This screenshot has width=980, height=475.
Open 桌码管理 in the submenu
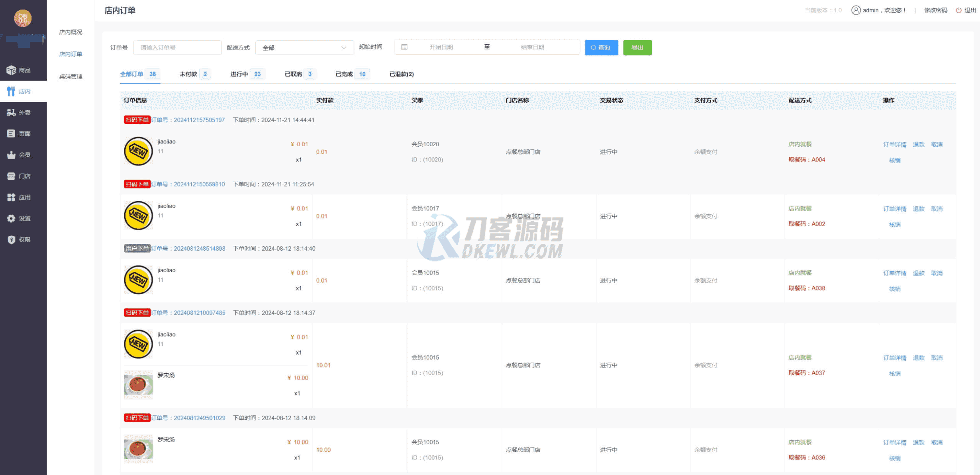click(x=71, y=77)
